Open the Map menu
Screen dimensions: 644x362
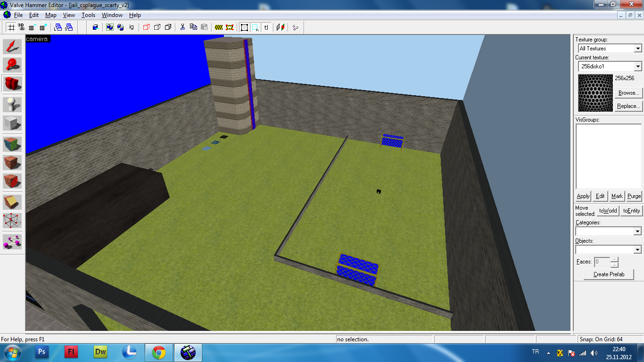[x=51, y=15]
